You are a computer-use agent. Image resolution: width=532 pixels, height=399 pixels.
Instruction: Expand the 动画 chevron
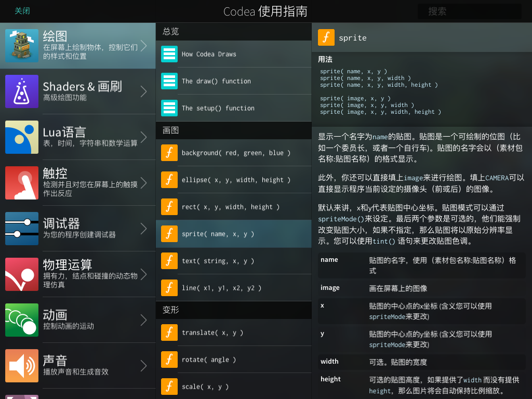(144, 320)
